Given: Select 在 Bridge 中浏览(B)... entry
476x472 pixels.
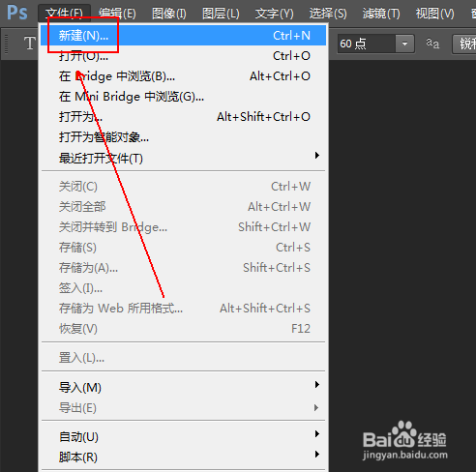Looking at the screenshot, I should click(183, 76).
